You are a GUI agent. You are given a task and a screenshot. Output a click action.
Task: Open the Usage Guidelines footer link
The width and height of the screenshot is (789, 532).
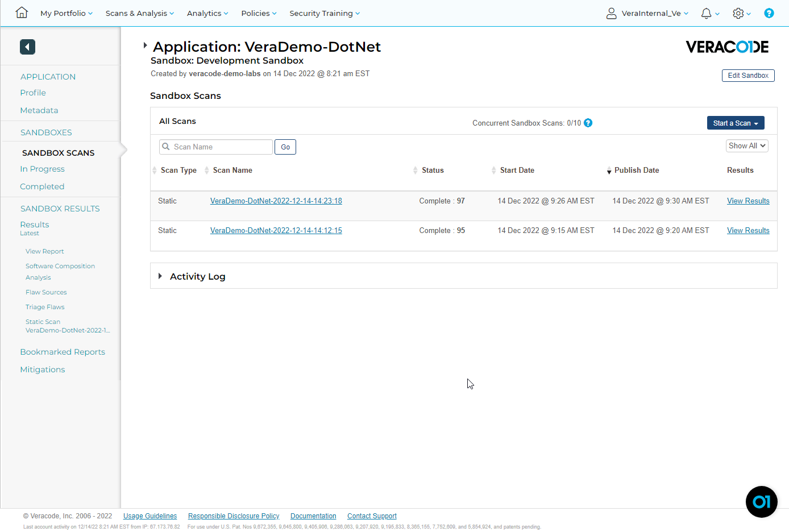click(x=150, y=516)
